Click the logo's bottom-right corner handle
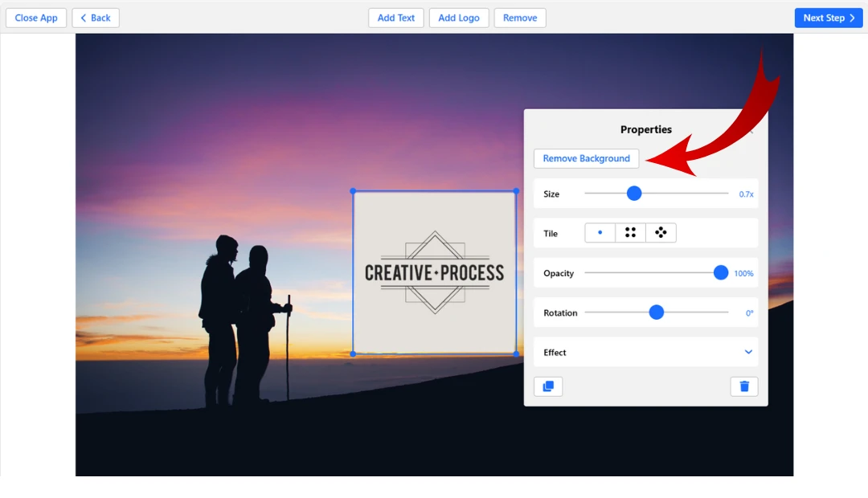 tap(516, 353)
